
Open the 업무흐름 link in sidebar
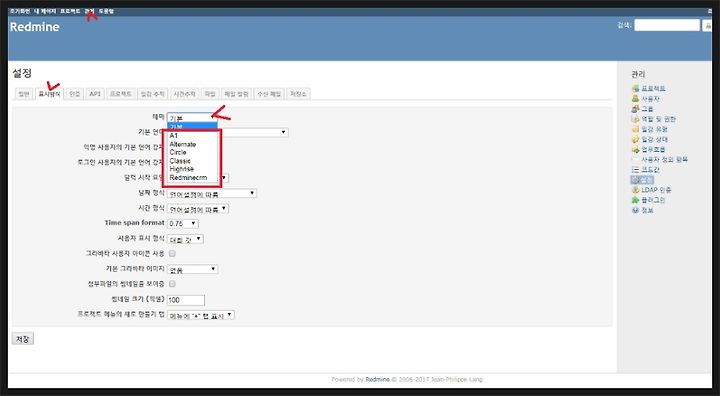click(653, 149)
